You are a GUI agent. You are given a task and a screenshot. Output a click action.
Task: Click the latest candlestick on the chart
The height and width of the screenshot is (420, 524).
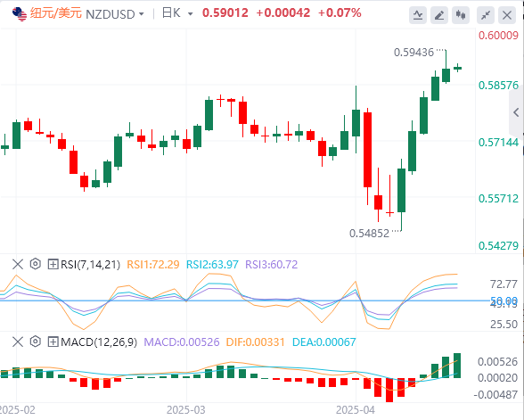click(457, 68)
